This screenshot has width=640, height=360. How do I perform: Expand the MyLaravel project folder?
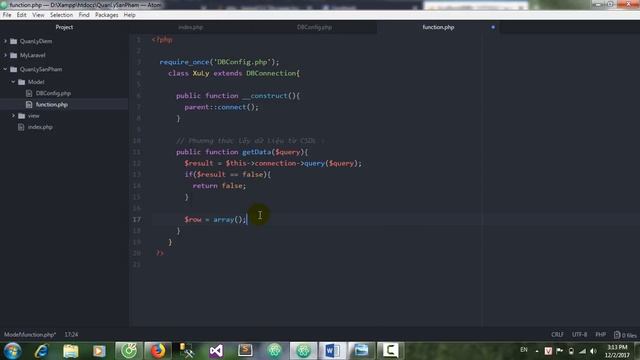tap(5, 55)
